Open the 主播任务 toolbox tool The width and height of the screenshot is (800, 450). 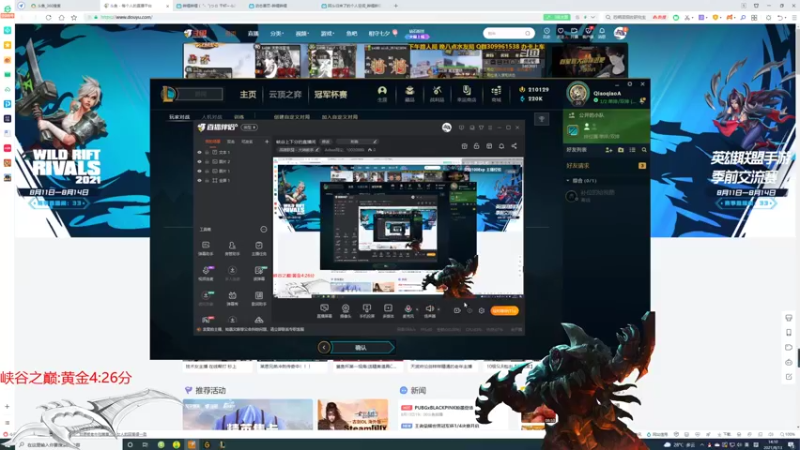(x=259, y=248)
